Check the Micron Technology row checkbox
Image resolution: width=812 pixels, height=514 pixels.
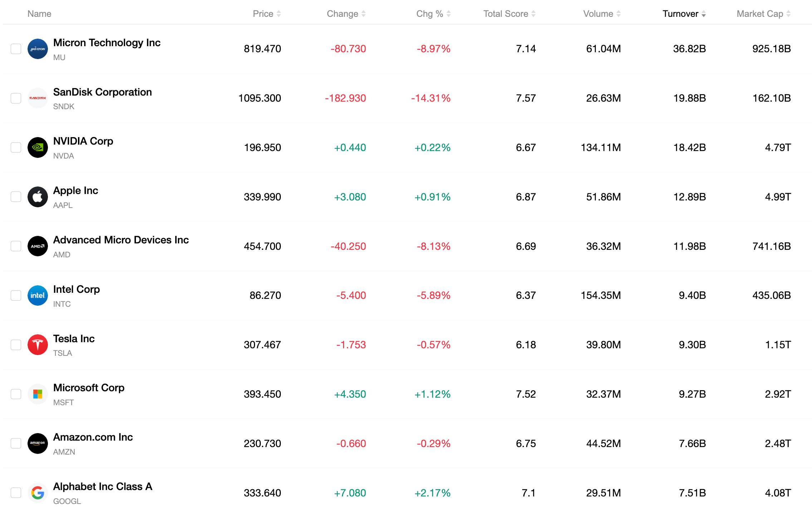pos(16,49)
